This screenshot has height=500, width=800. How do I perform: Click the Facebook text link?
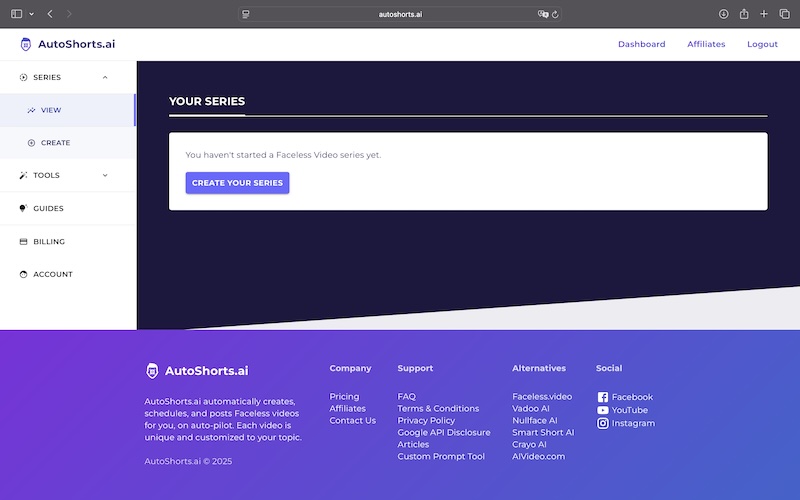click(x=632, y=397)
